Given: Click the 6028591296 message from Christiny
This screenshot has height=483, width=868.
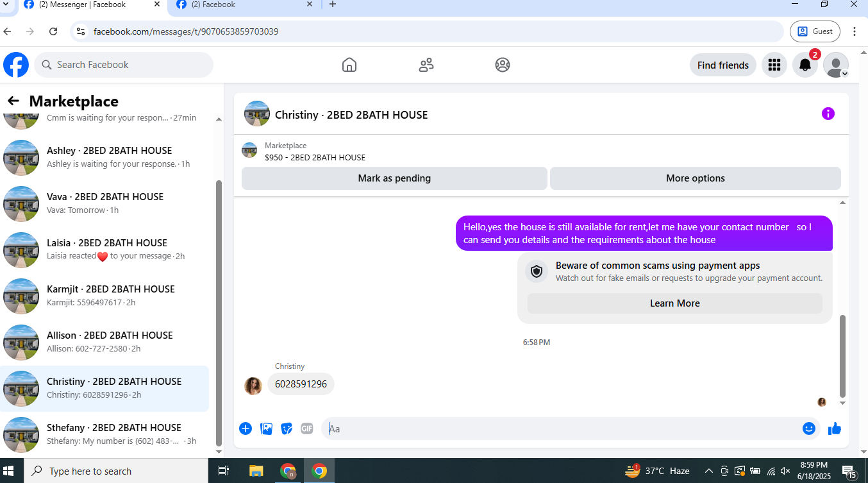Looking at the screenshot, I should point(301,384).
